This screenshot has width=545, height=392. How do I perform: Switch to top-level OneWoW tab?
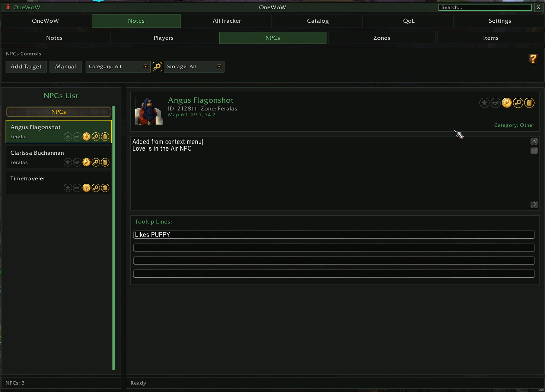click(45, 21)
